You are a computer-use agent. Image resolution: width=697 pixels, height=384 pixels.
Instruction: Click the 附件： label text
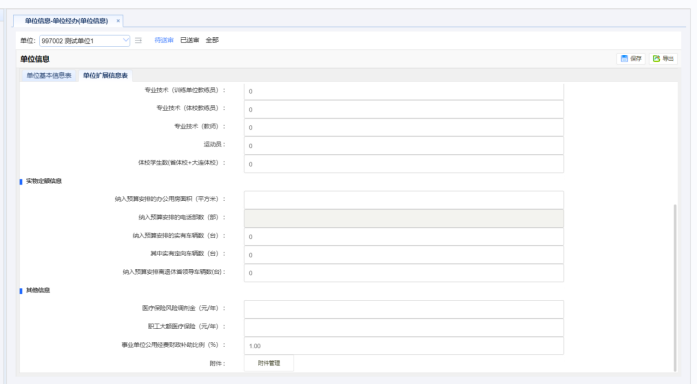point(217,364)
